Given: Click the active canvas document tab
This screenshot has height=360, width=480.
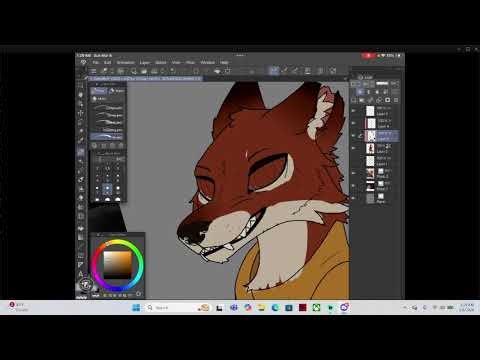Looking at the screenshot, I should [x=146, y=79].
